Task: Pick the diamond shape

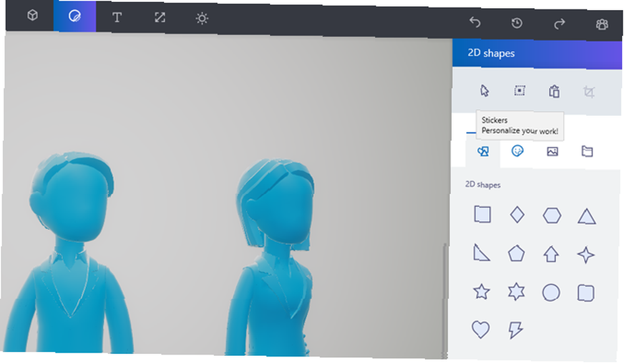Action: [x=517, y=215]
